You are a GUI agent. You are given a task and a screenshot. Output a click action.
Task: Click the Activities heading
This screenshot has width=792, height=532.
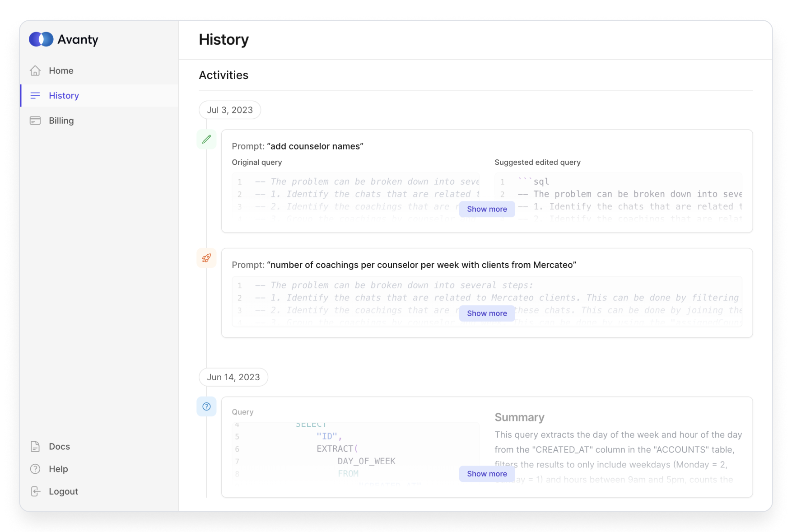click(x=224, y=75)
